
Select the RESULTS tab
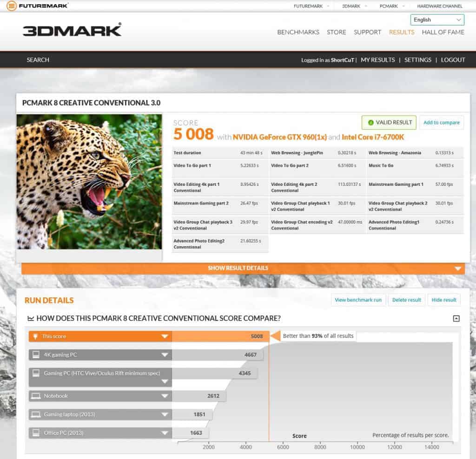coord(402,32)
